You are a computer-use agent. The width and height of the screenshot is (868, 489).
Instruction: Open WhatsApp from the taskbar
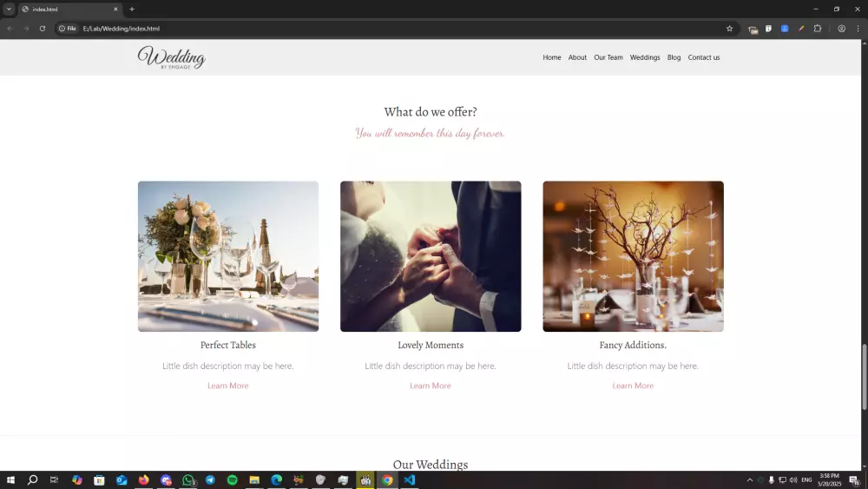(188, 480)
